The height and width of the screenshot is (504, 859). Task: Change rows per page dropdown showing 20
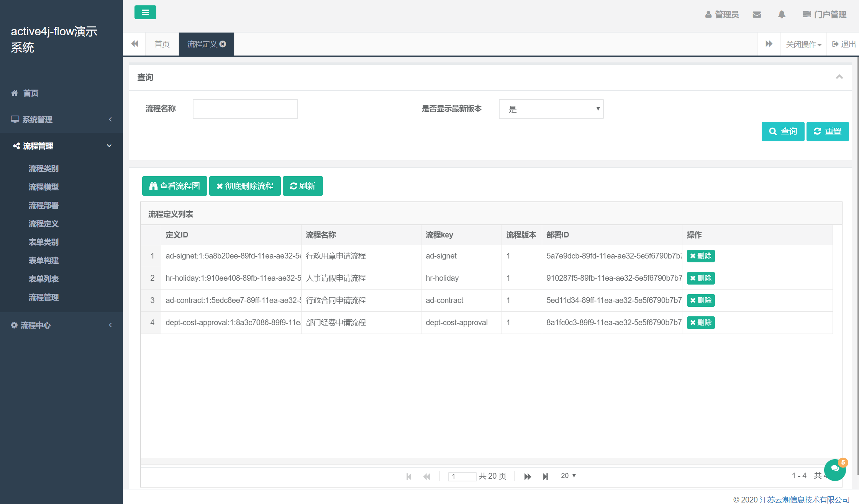point(568,476)
